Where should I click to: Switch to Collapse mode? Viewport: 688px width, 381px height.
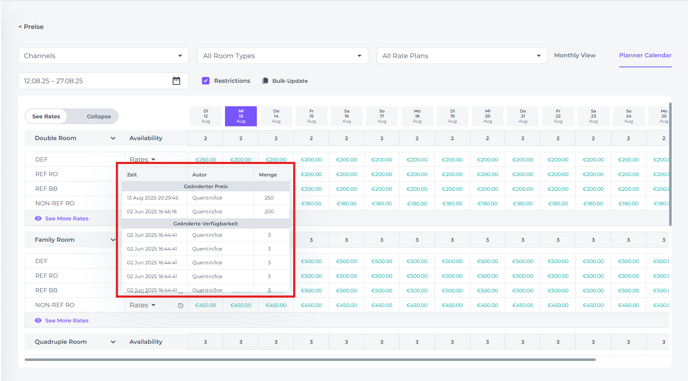point(99,116)
